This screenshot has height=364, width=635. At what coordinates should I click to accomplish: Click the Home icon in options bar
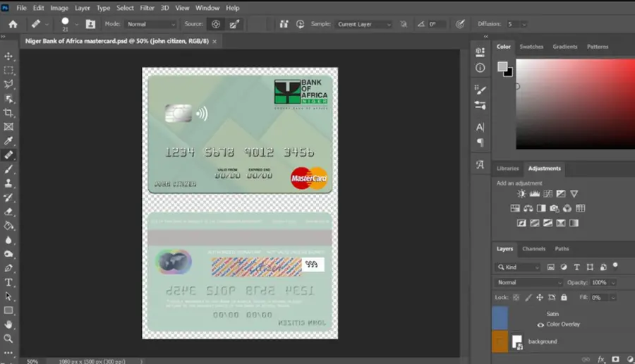[13, 24]
